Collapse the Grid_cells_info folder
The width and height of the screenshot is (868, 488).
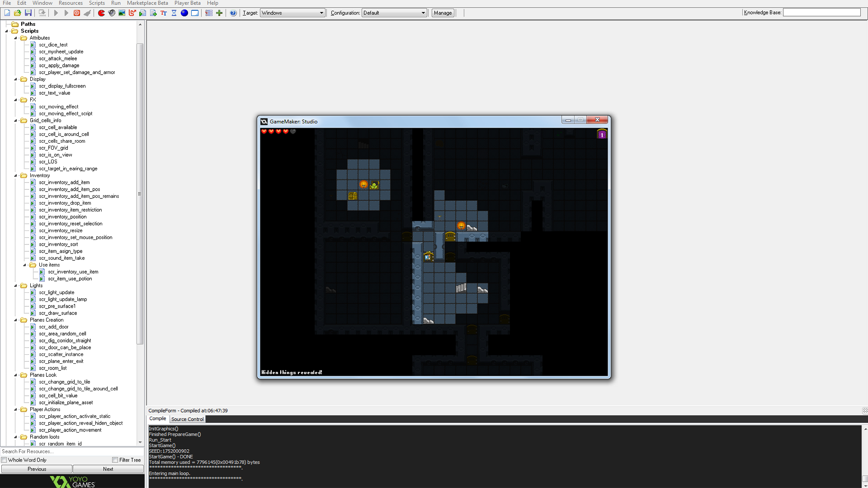click(15, 121)
